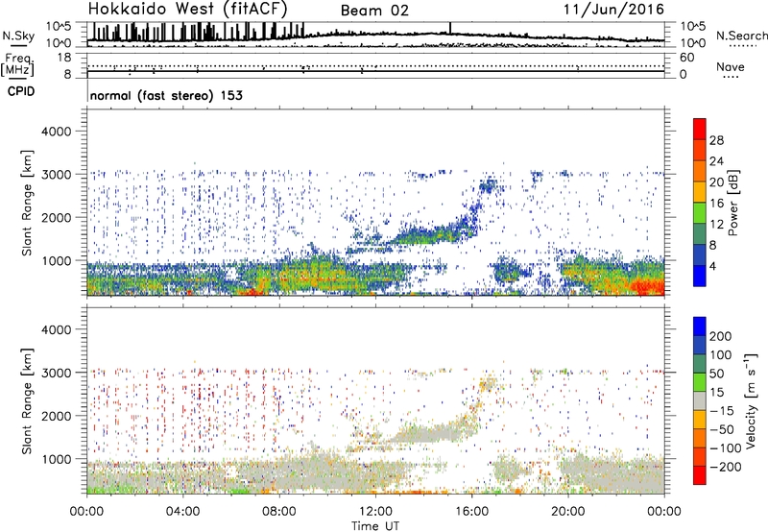Image resolution: width=768 pixels, height=532 pixels.
Task: Select the 'N.Search' legend label
Action: (741, 36)
